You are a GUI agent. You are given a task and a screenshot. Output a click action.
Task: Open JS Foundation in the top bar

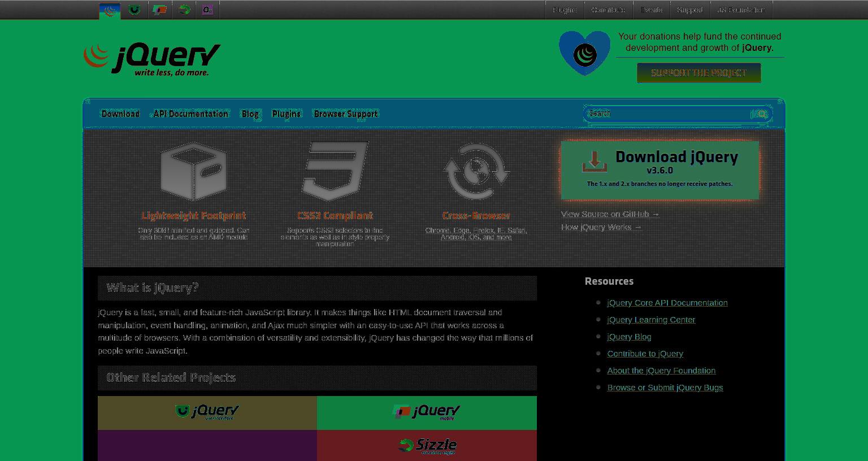tap(741, 10)
